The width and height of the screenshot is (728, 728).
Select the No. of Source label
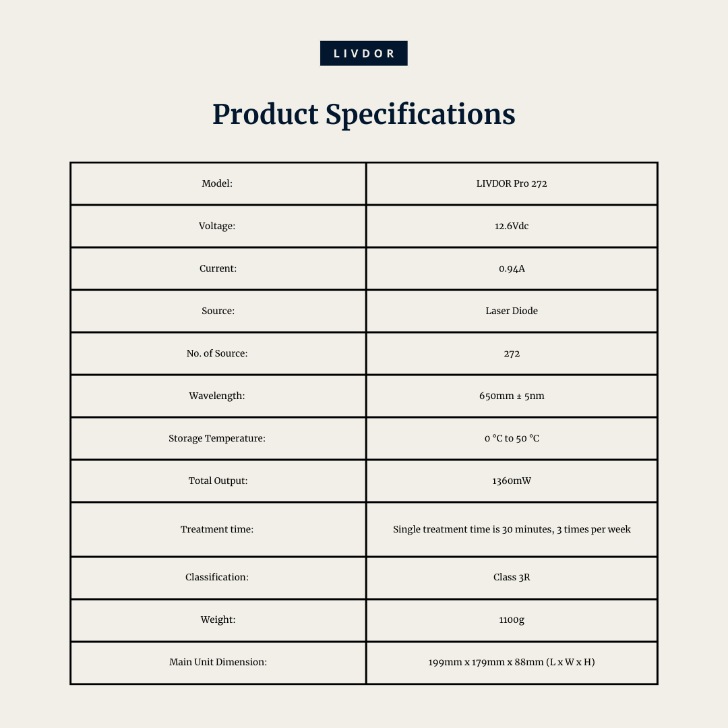(x=217, y=353)
